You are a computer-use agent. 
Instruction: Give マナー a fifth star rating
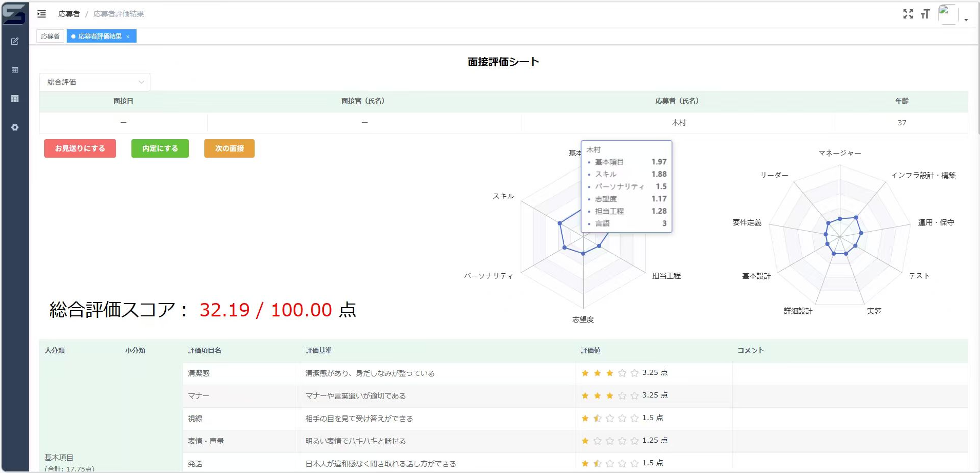click(x=634, y=395)
